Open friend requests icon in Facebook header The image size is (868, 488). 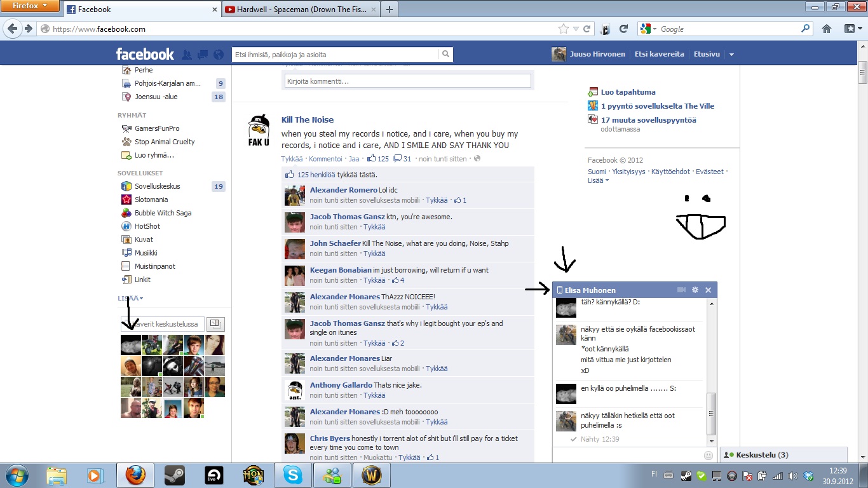pos(187,55)
